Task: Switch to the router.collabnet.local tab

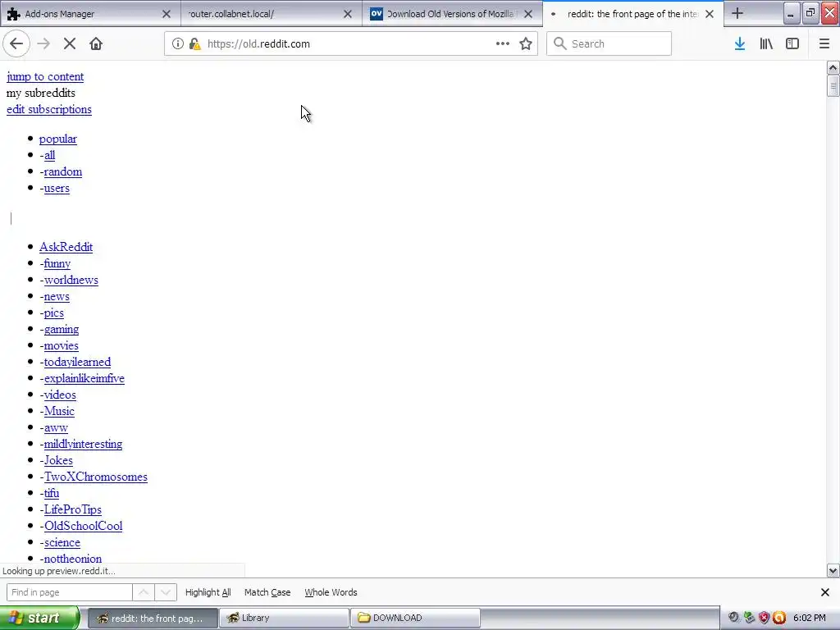Action: pyautogui.click(x=271, y=14)
